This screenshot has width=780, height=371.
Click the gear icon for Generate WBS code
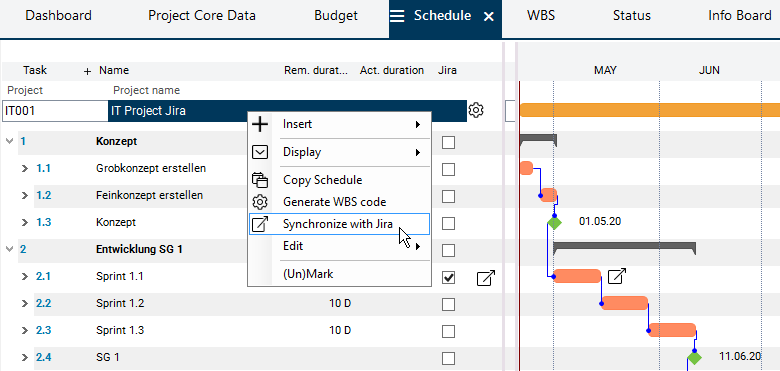click(x=260, y=202)
